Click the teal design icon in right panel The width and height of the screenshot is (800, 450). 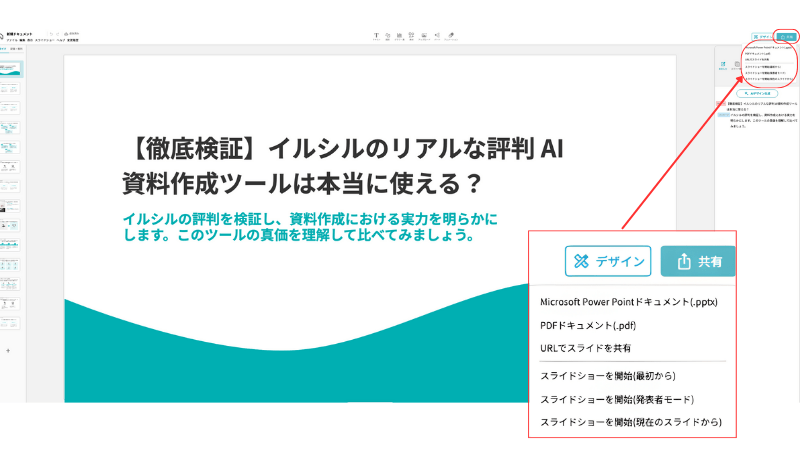click(x=723, y=64)
